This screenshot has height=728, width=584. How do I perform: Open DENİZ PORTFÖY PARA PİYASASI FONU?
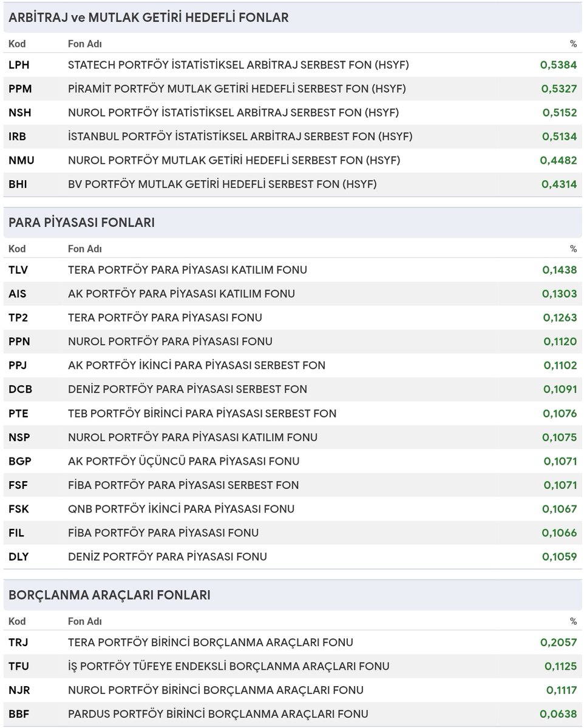tap(168, 557)
